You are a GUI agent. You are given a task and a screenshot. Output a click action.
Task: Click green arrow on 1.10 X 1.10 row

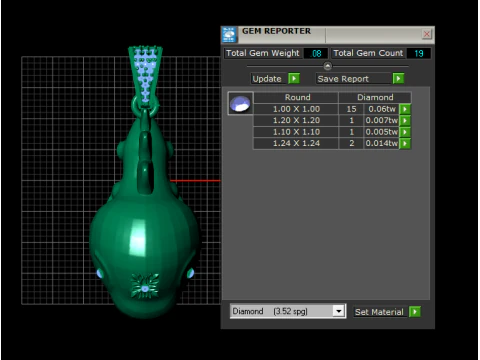pyautogui.click(x=405, y=132)
